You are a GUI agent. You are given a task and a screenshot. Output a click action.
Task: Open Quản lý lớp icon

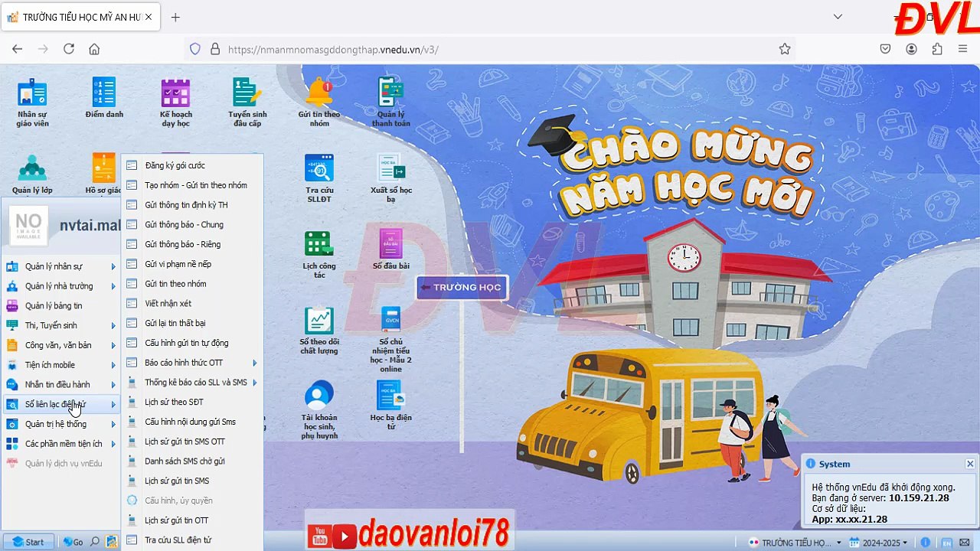point(32,174)
